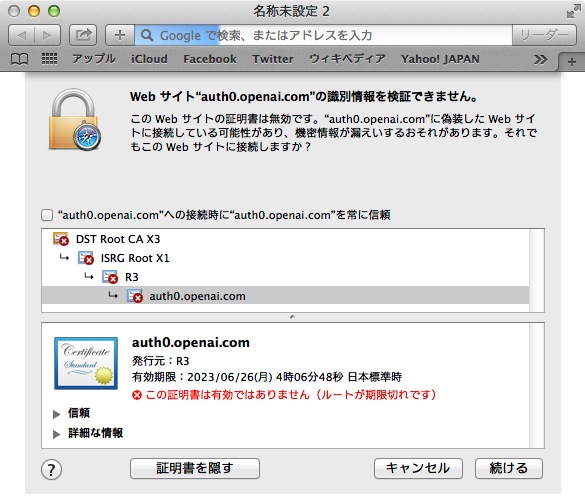
Task: Open the bookmarks book icon
Action: pos(19,59)
